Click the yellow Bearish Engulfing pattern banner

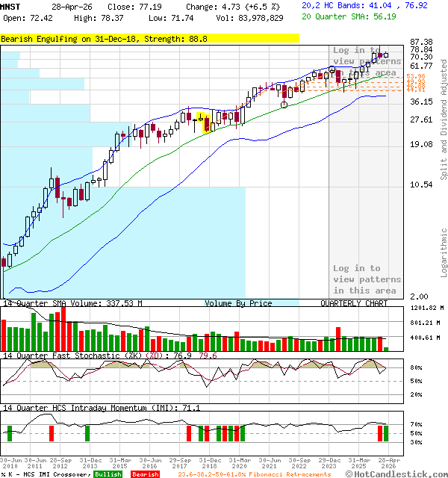coord(149,37)
